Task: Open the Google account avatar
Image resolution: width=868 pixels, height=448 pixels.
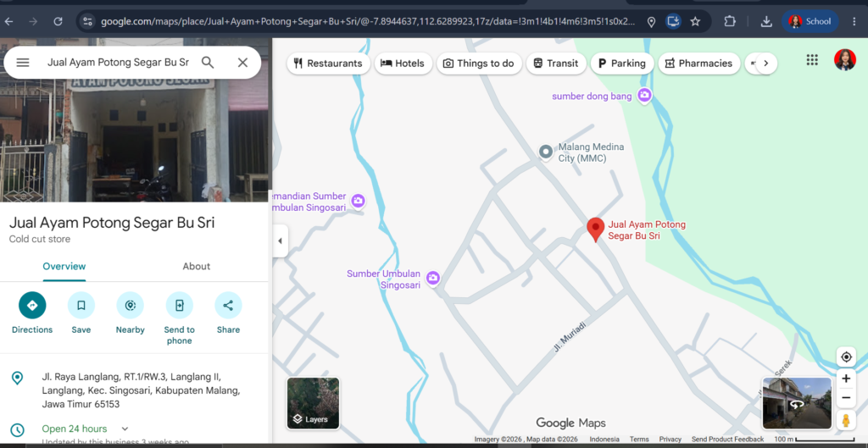Action: pyautogui.click(x=845, y=60)
